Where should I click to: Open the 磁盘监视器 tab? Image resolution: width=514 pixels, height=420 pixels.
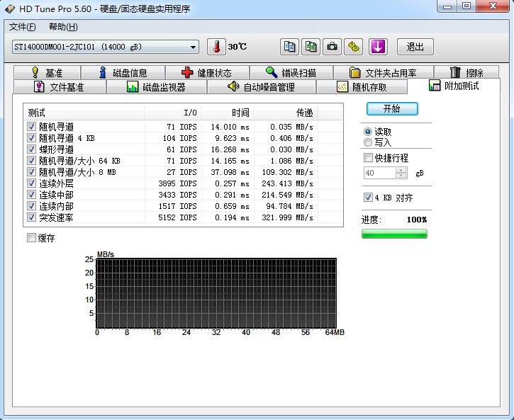click(x=157, y=86)
